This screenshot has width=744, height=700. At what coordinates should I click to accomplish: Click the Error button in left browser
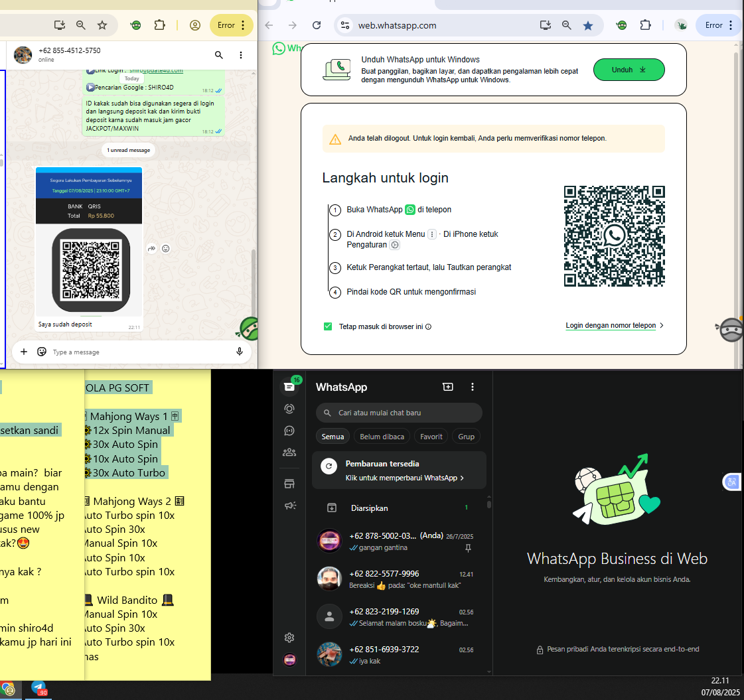point(232,25)
